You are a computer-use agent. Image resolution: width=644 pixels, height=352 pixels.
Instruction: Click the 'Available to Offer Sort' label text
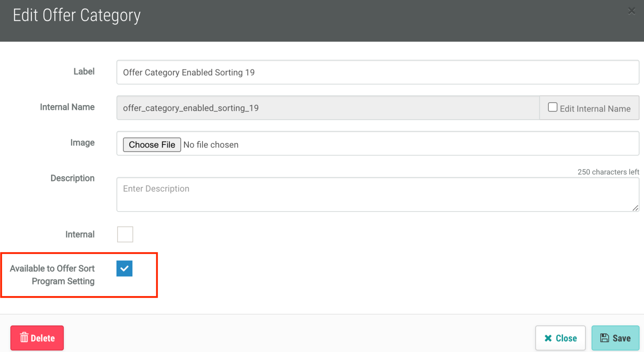(x=52, y=269)
